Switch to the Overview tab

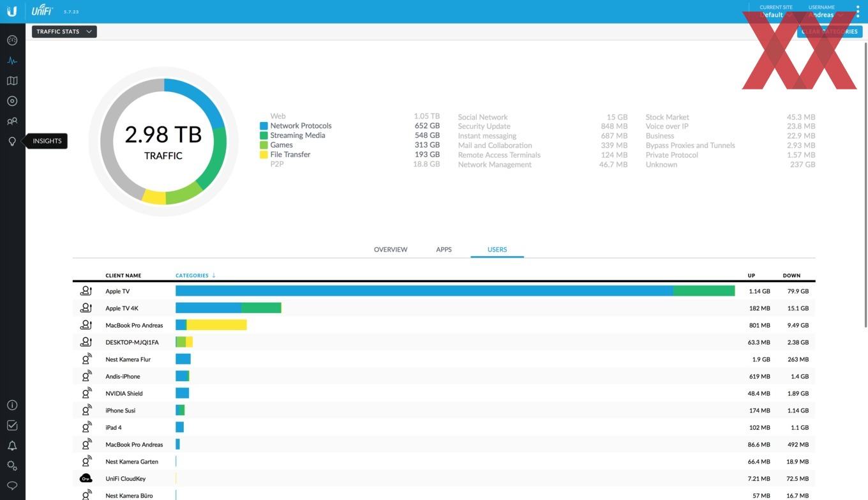pos(391,250)
